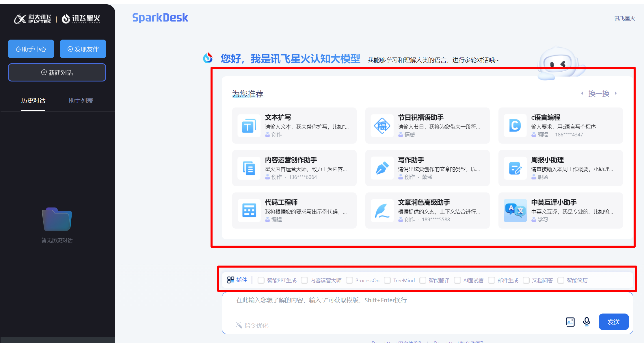Click the SparkDesk title logo
This screenshot has width=644, height=343.
coord(160,18)
